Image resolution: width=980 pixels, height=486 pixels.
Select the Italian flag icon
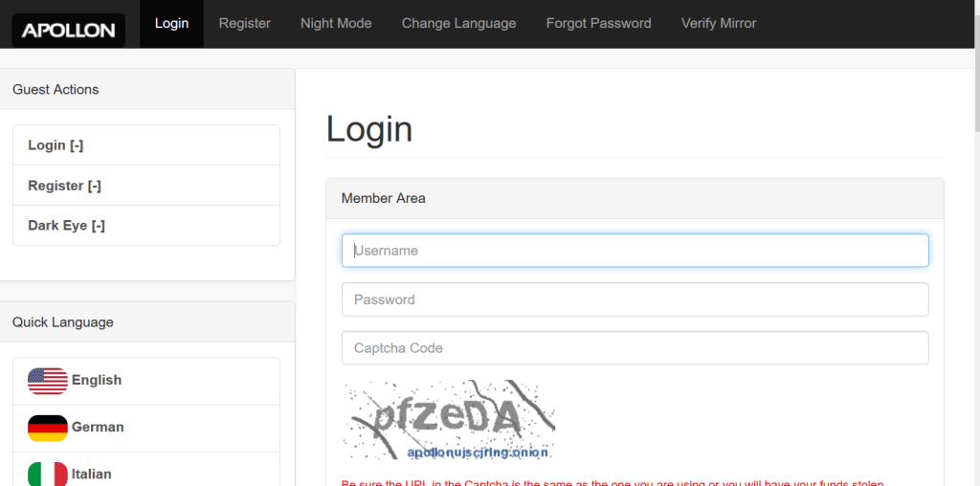pyautogui.click(x=48, y=475)
